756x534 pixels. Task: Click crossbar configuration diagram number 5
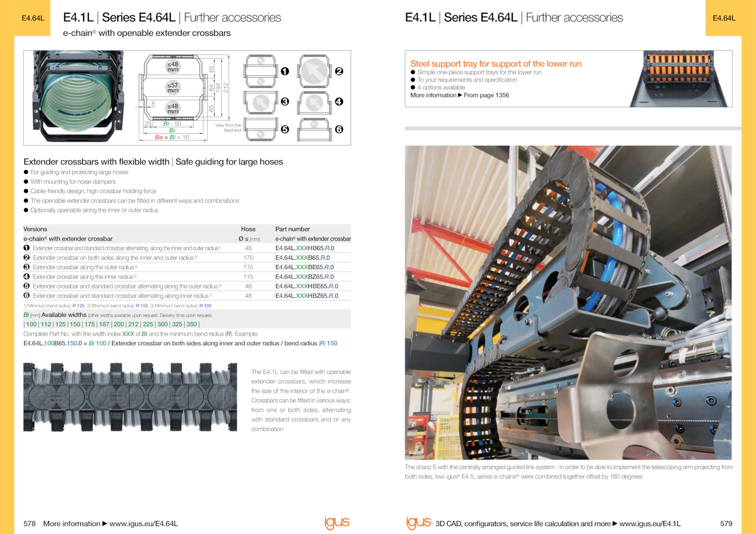point(261,129)
